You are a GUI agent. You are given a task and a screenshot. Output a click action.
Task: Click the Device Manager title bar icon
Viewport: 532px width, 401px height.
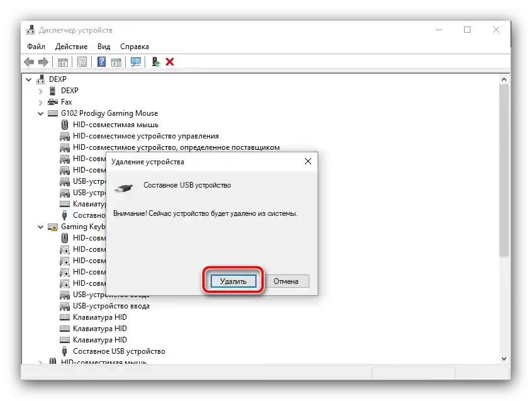31,30
